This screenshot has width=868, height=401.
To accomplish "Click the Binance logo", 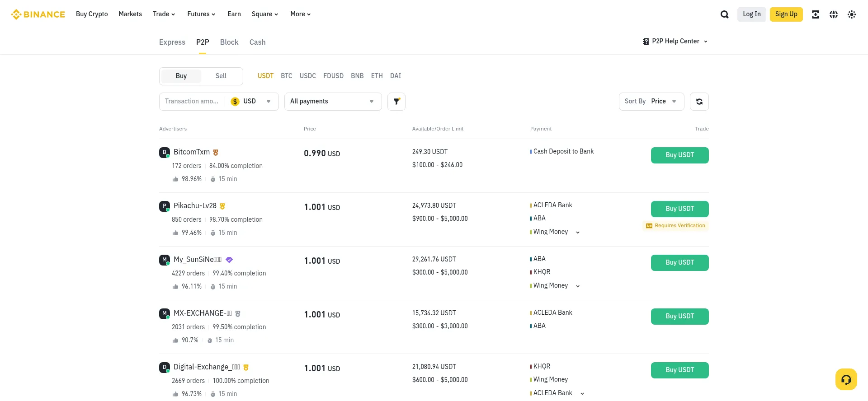I will (x=38, y=14).
